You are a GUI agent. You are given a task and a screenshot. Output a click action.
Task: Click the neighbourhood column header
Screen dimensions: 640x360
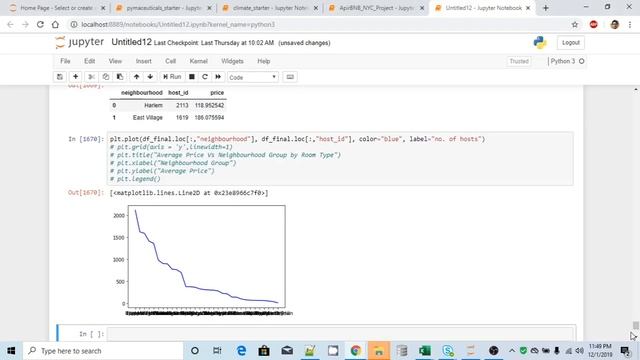142,93
